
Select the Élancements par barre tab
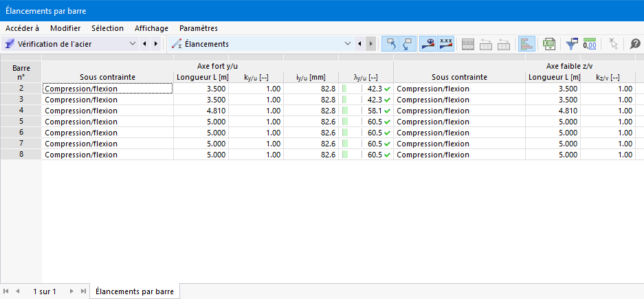135,291
